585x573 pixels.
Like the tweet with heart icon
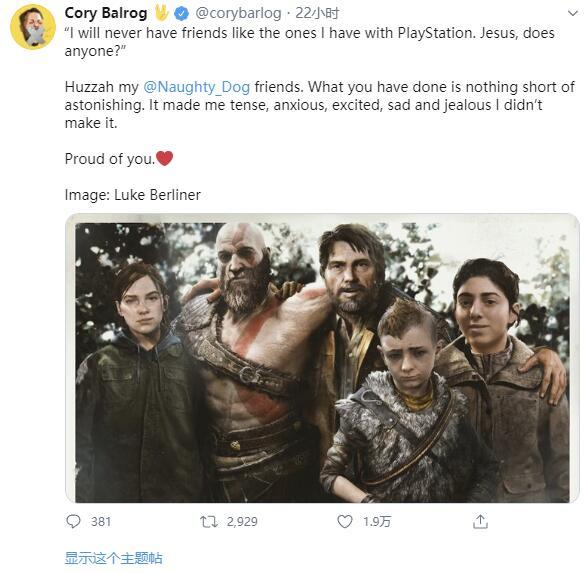coord(345,521)
